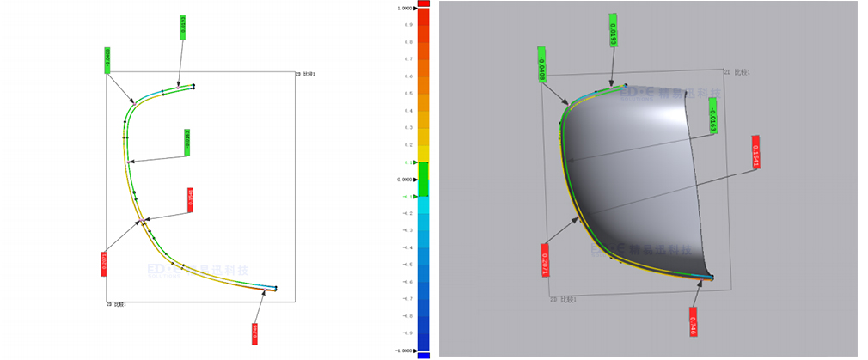Click the 2D comparison caption at top-right of left view

tap(305, 75)
